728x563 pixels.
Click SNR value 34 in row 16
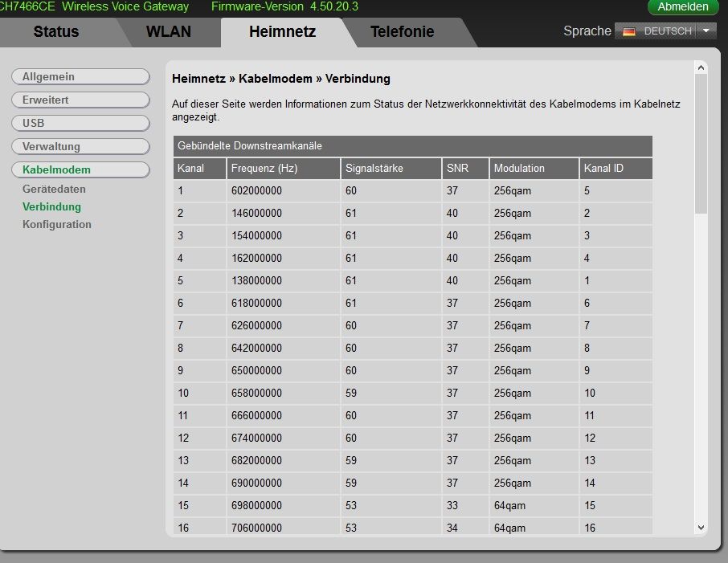[x=452, y=528]
